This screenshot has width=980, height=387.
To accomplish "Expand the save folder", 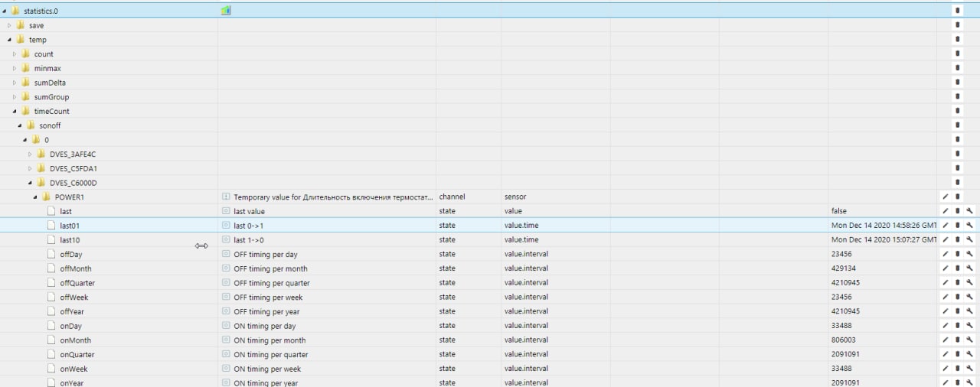I will 9,25.
